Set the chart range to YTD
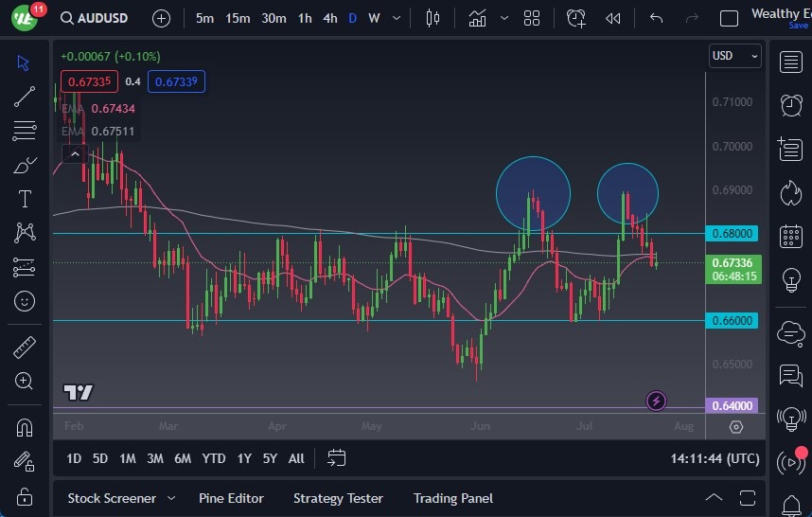The width and height of the screenshot is (812, 517). tap(214, 458)
